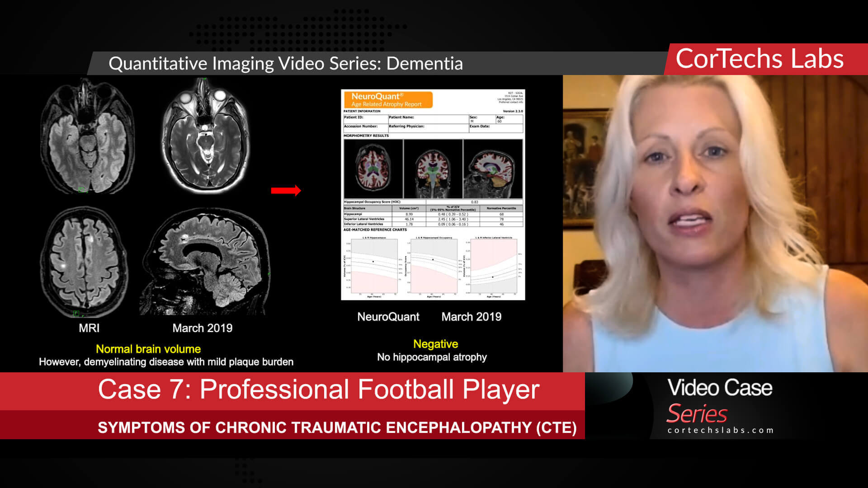This screenshot has width=868, height=488.
Task: Click 'No hippocampal atrophy' text
Action: click(x=432, y=357)
